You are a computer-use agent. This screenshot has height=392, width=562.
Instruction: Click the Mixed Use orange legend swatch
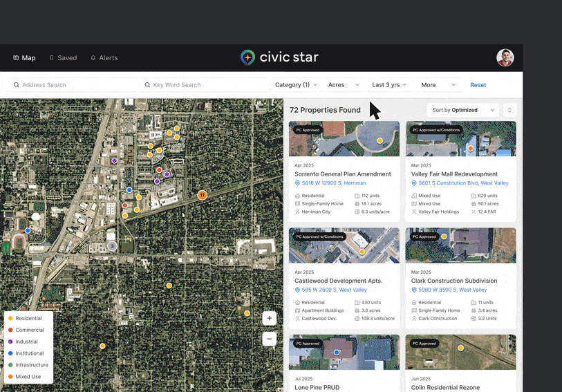click(10, 377)
